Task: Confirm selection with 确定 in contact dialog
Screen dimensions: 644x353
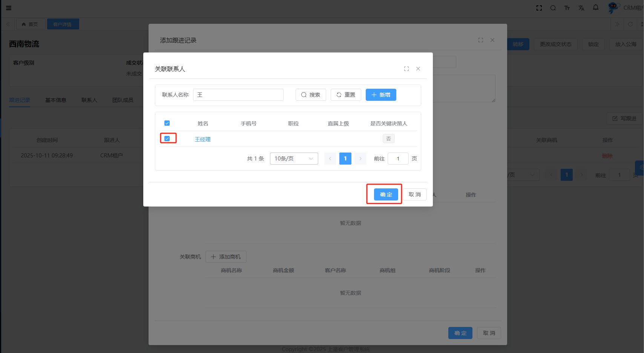Action: pyautogui.click(x=386, y=194)
